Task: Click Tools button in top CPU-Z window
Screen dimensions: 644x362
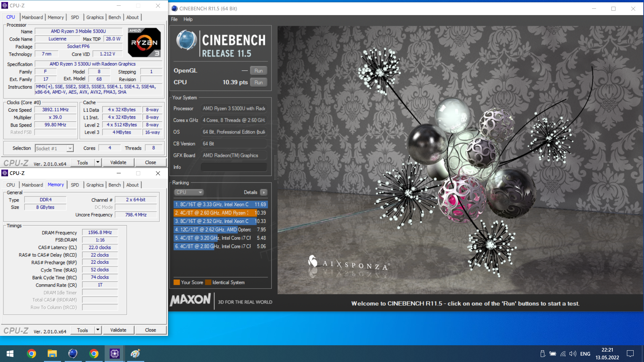Action: tap(83, 162)
